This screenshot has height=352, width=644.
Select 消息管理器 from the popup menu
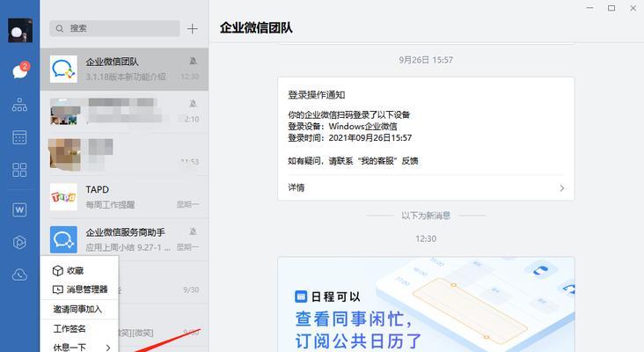(80, 290)
